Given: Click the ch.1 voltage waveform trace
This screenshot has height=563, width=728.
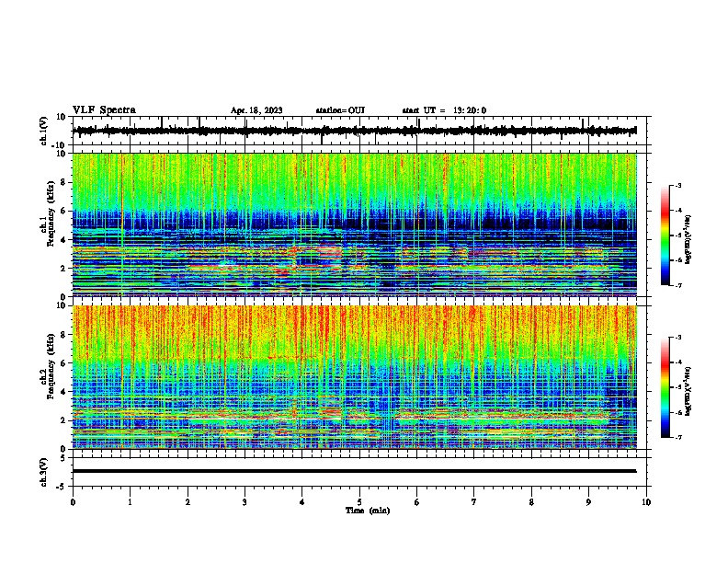Looking at the screenshot, I should tap(354, 131).
